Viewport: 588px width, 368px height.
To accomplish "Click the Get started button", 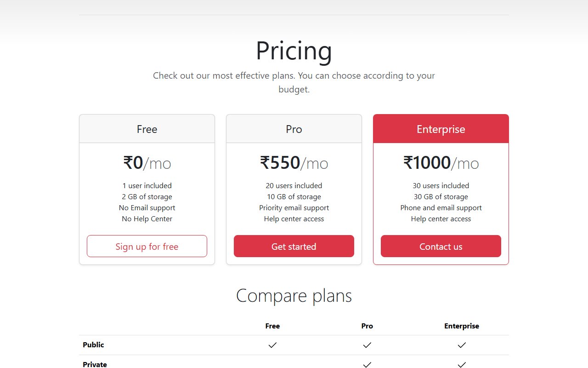I will (294, 246).
